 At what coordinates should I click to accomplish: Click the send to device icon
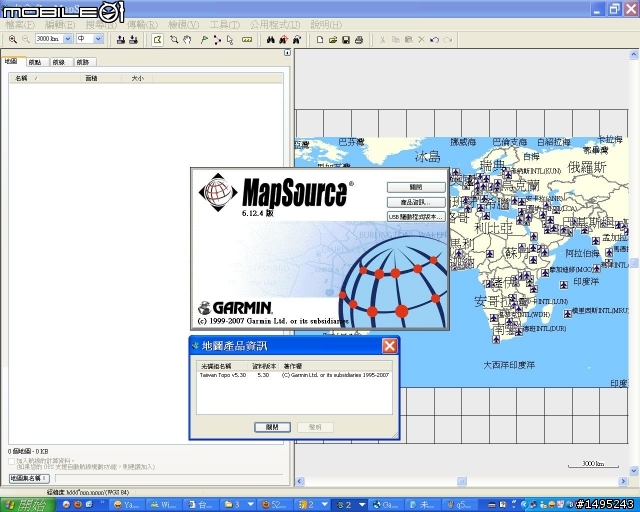click(120, 39)
